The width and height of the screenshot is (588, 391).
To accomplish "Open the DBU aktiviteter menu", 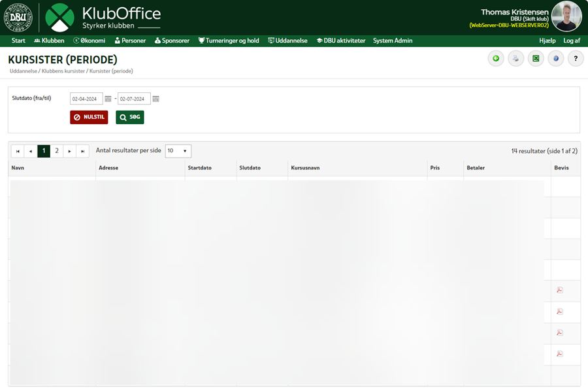I will click(x=341, y=41).
